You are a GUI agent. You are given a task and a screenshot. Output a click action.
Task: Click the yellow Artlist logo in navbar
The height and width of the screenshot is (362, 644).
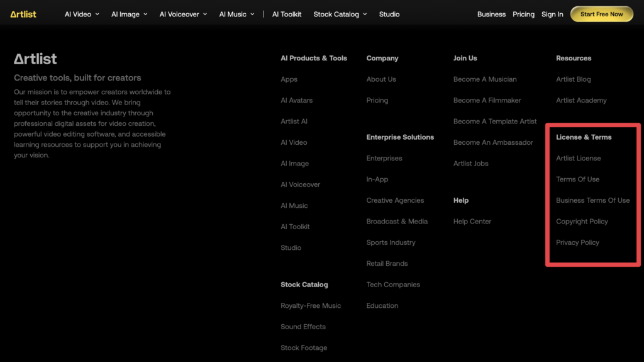23,14
